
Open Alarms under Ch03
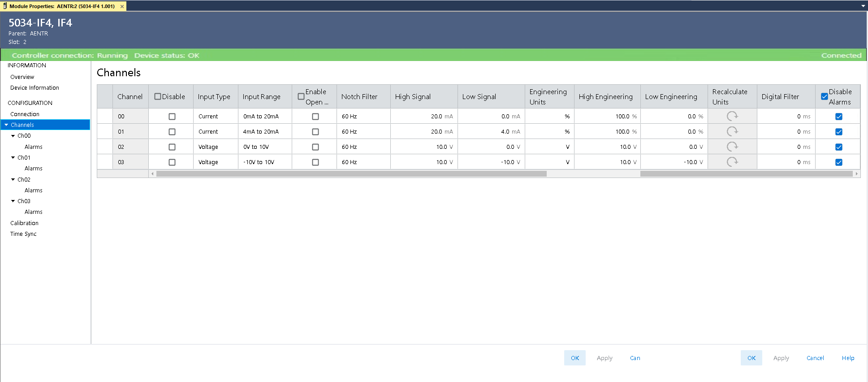pyautogui.click(x=34, y=212)
